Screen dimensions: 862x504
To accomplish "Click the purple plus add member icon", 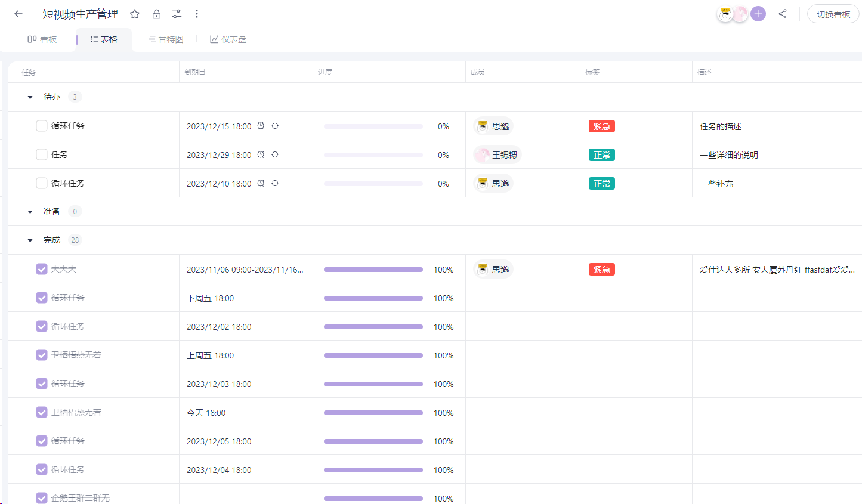I will tap(758, 14).
